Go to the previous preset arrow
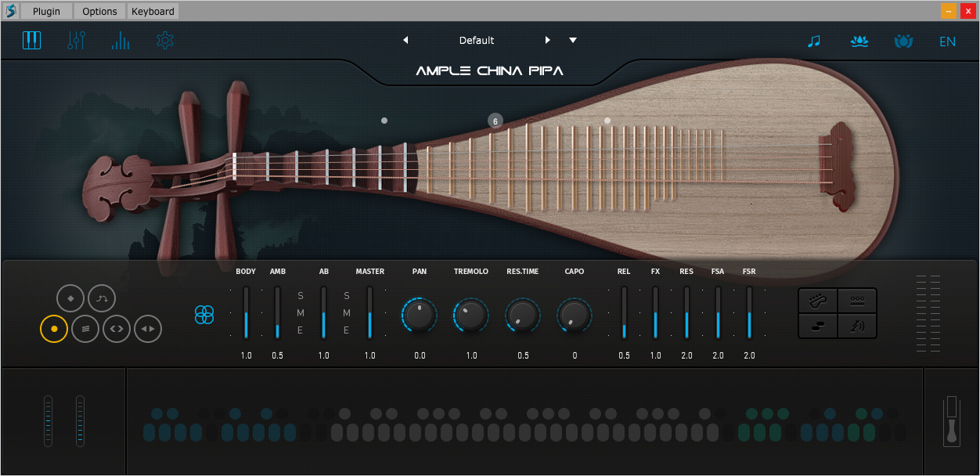 (405, 40)
